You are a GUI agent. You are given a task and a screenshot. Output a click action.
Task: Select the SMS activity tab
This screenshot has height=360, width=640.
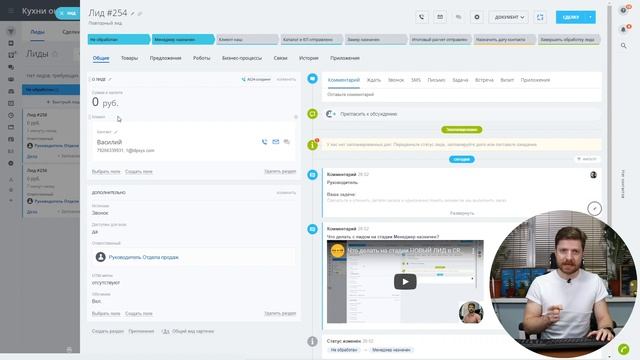[416, 80]
